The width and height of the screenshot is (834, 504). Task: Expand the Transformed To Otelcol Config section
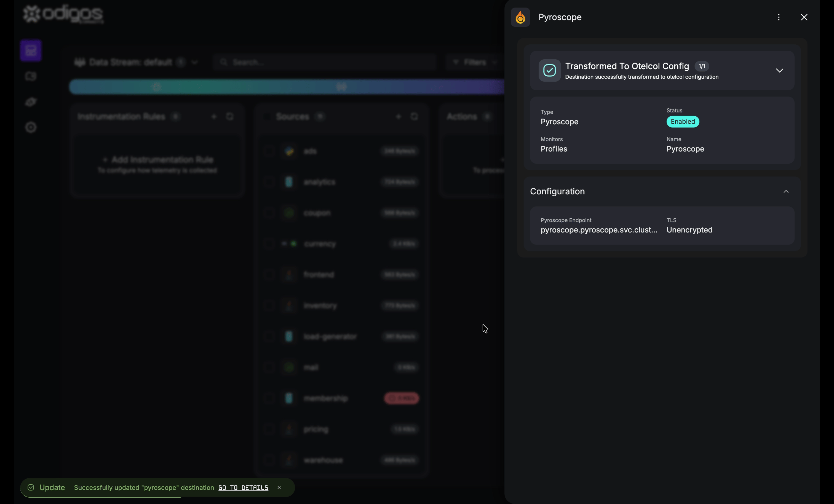coord(779,70)
